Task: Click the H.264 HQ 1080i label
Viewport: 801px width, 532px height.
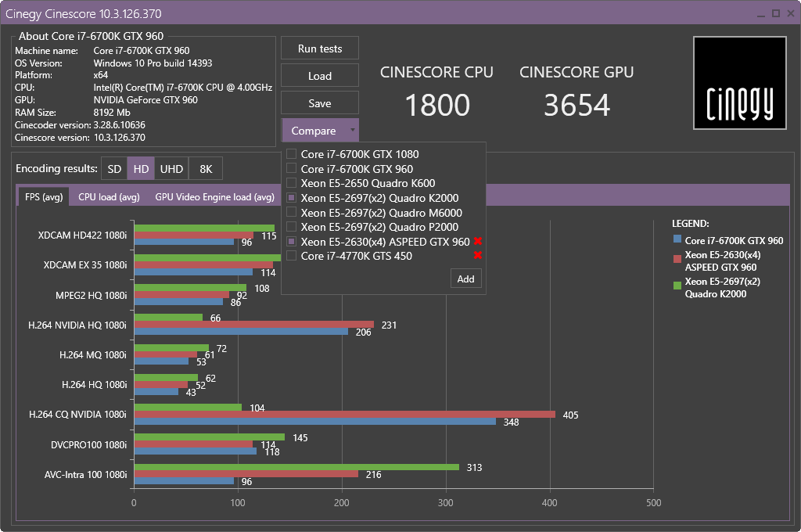Action: pos(94,384)
